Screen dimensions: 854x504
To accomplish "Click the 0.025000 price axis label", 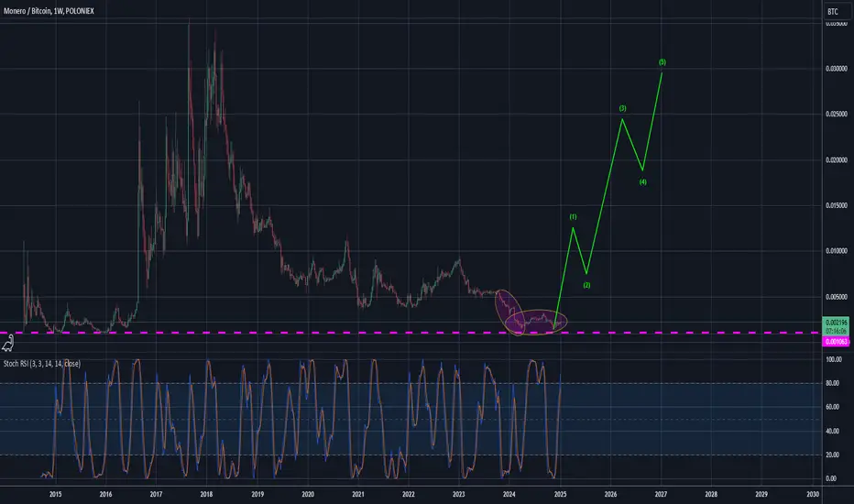I will pos(836,114).
